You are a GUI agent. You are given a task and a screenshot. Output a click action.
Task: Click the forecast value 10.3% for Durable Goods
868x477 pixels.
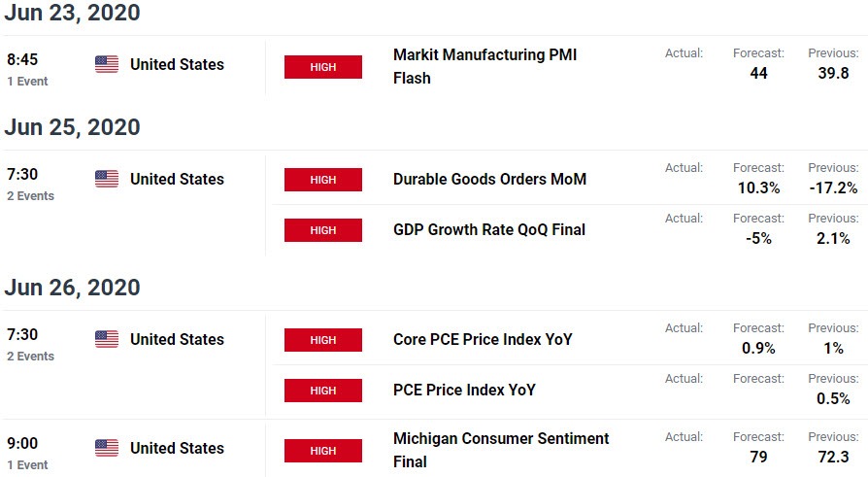758,187
